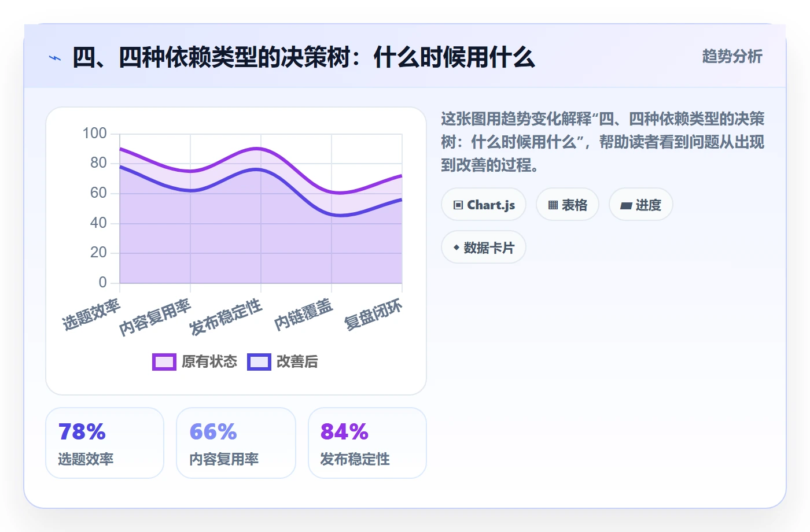Click the 复盘闭环 chart axis label

[x=373, y=315]
